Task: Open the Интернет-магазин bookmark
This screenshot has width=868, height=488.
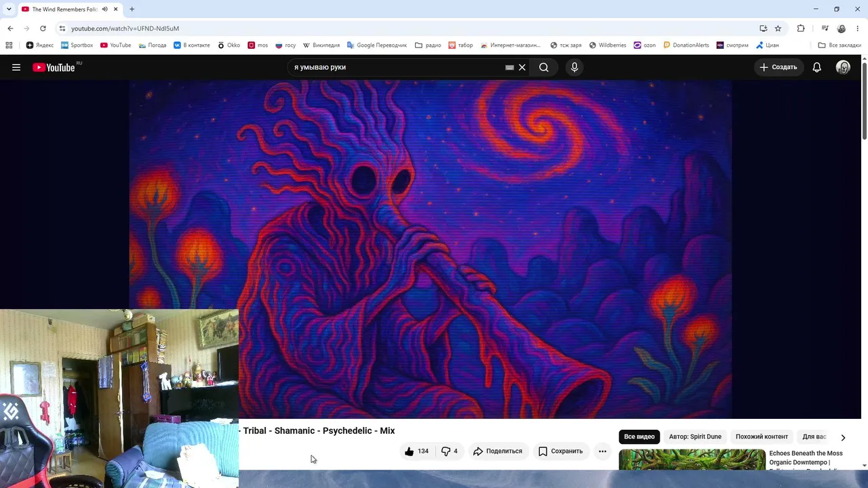Action: [511, 45]
